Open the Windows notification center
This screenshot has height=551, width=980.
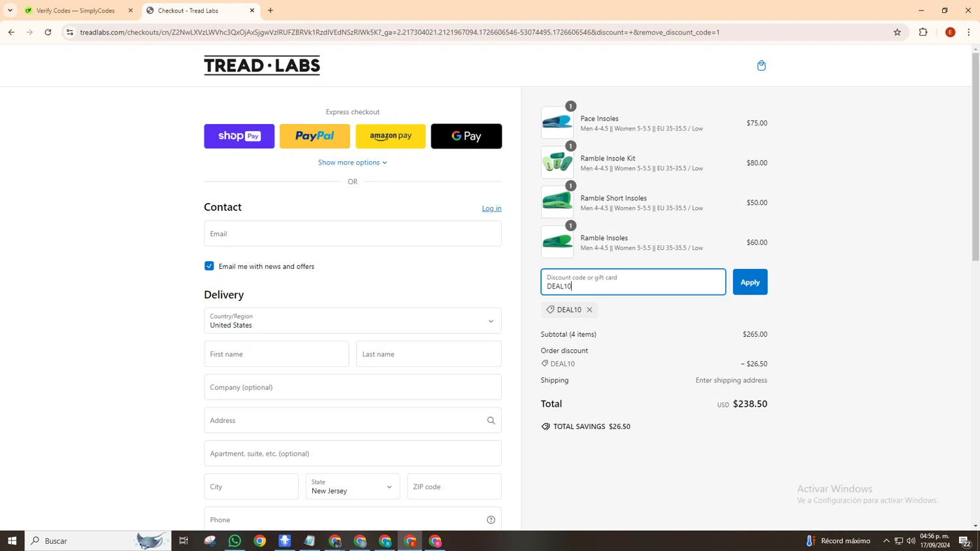964,541
